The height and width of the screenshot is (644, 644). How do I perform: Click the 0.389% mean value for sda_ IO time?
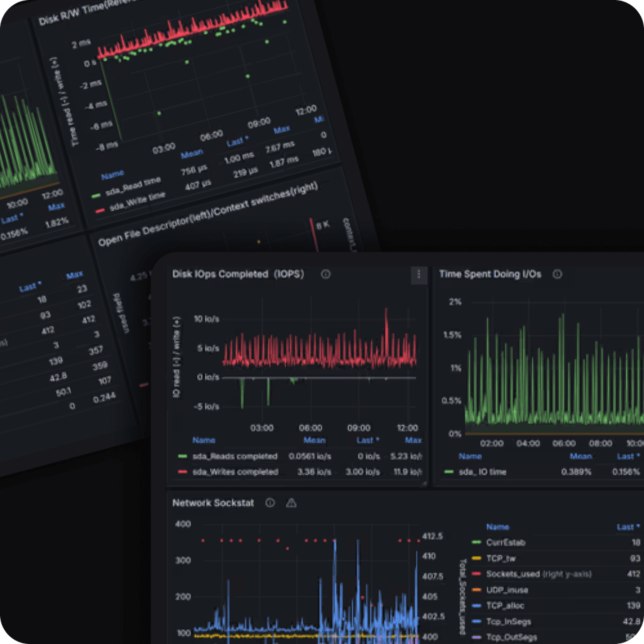[x=576, y=472]
